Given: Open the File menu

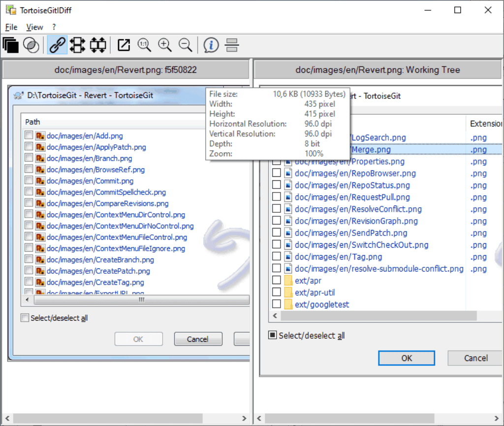Looking at the screenshot, I should [x=11, y=27].
